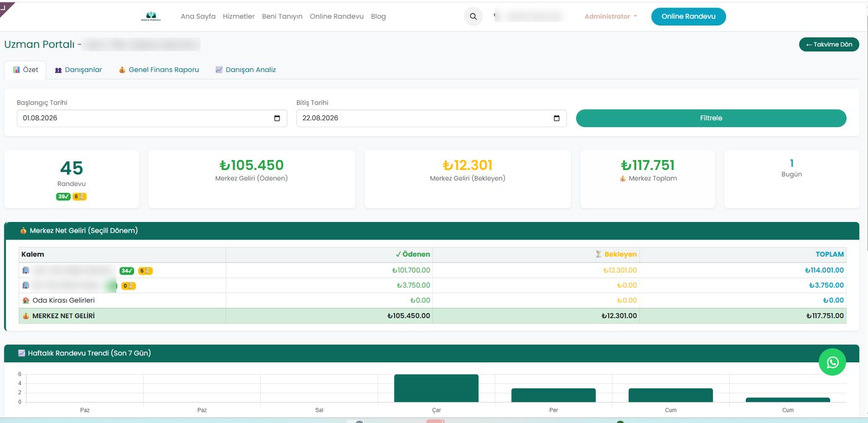868x423 pixels.
Task: Open the search magnifier icon
Action: pyautogui.click(x=473, y=17)
